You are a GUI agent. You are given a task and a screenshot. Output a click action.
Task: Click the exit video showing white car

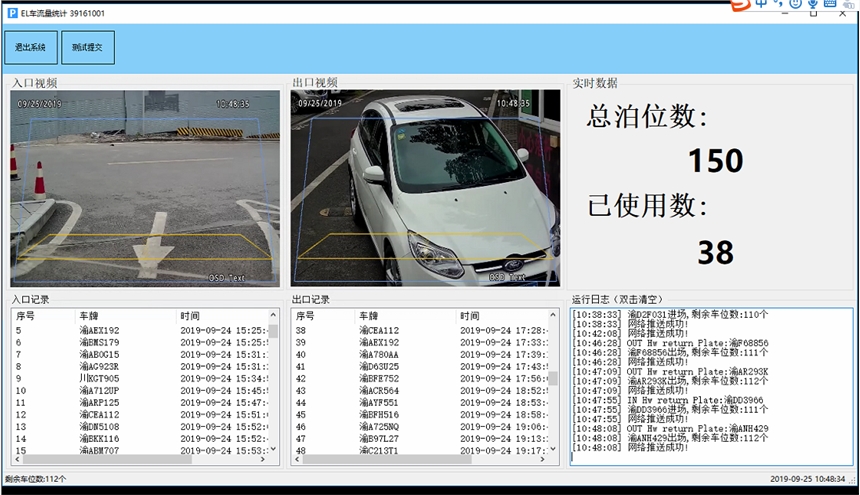coord(425,188)
